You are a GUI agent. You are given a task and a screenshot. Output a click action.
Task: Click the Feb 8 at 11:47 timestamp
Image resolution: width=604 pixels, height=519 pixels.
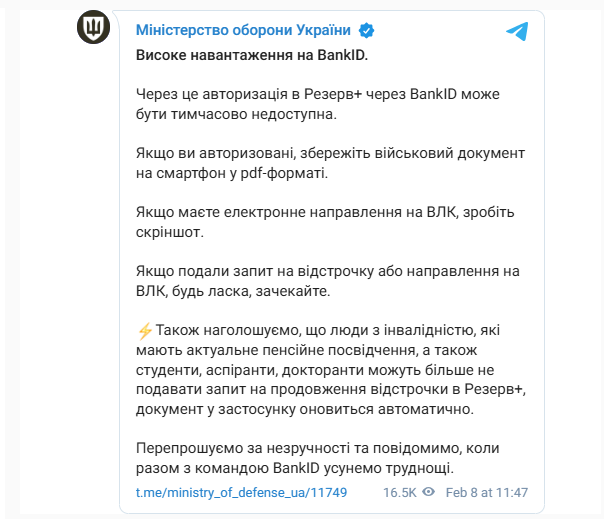point(489,493)
